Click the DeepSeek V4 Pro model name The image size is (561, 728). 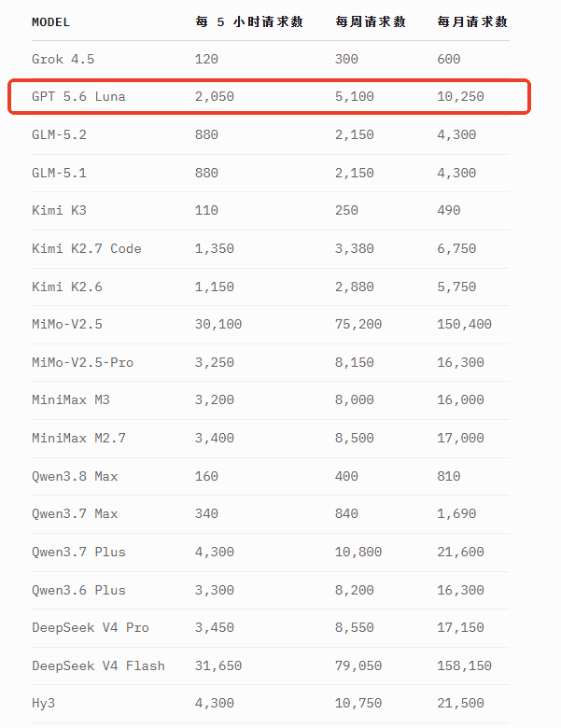[x=91, y=628]
